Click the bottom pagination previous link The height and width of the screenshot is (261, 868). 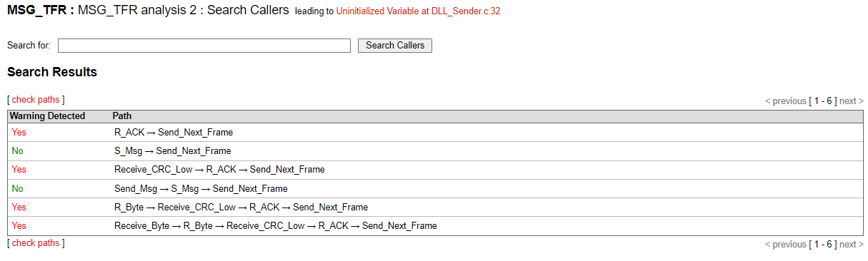coord(785,245)
